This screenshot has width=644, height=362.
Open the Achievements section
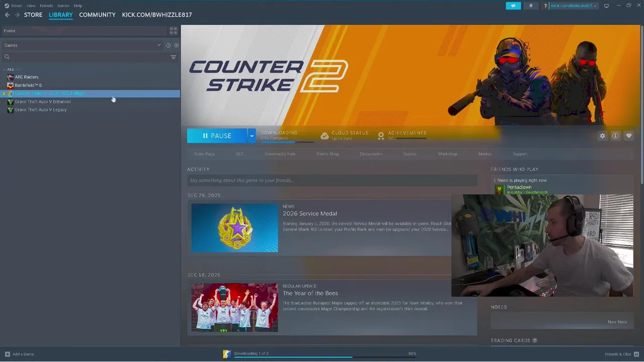402,135
